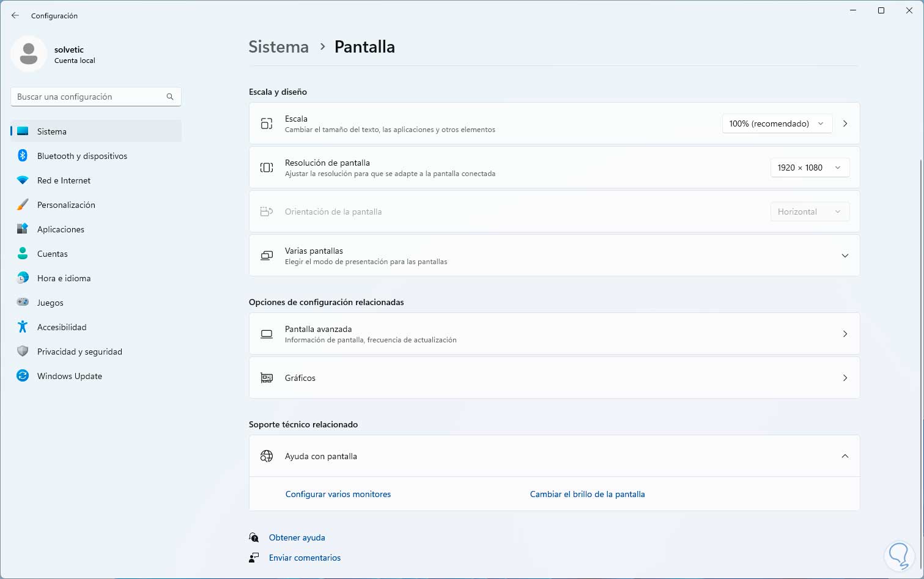The image size is (924, 579).
Task: Open Pantalla avanzada settings
Action: (553, 334)
